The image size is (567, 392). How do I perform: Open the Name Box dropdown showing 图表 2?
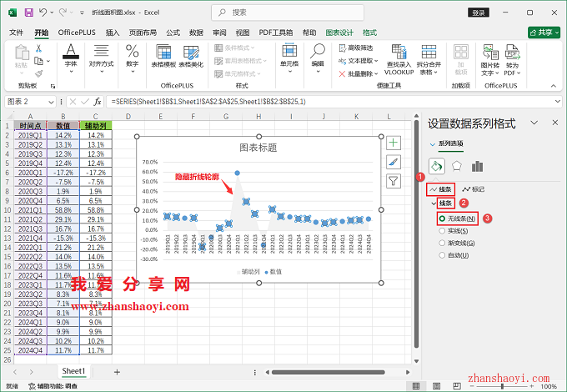point(51,102)
